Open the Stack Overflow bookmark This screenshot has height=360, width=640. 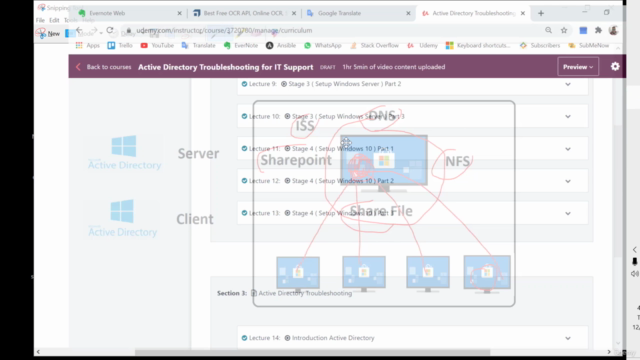[374, 45]
